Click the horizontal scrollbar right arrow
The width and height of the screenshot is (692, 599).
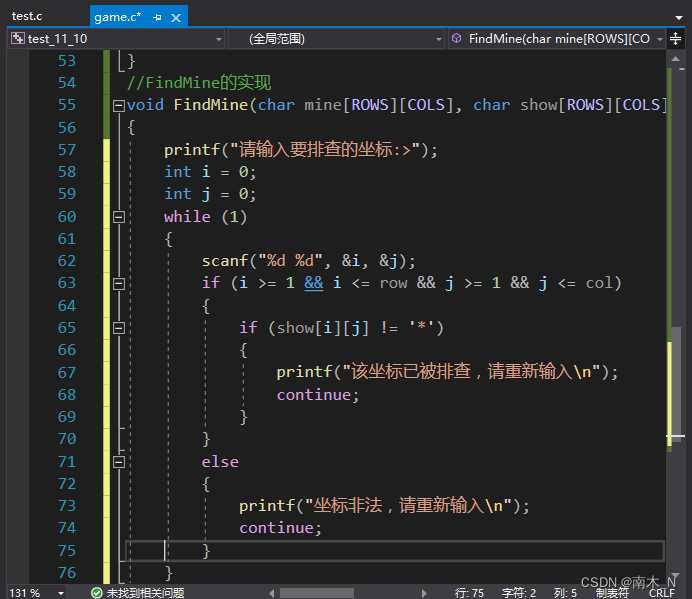(x=424, y=593)
